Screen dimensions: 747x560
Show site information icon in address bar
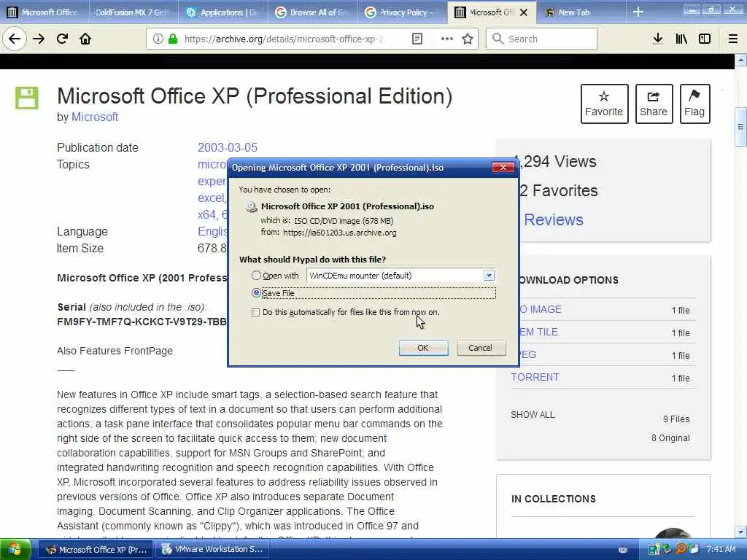(x=158, y=39)
